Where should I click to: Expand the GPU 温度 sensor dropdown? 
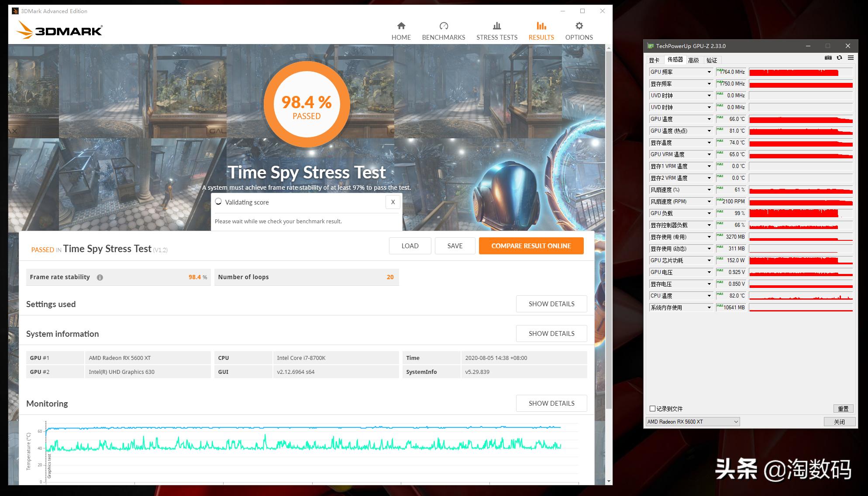pos(709,119)
